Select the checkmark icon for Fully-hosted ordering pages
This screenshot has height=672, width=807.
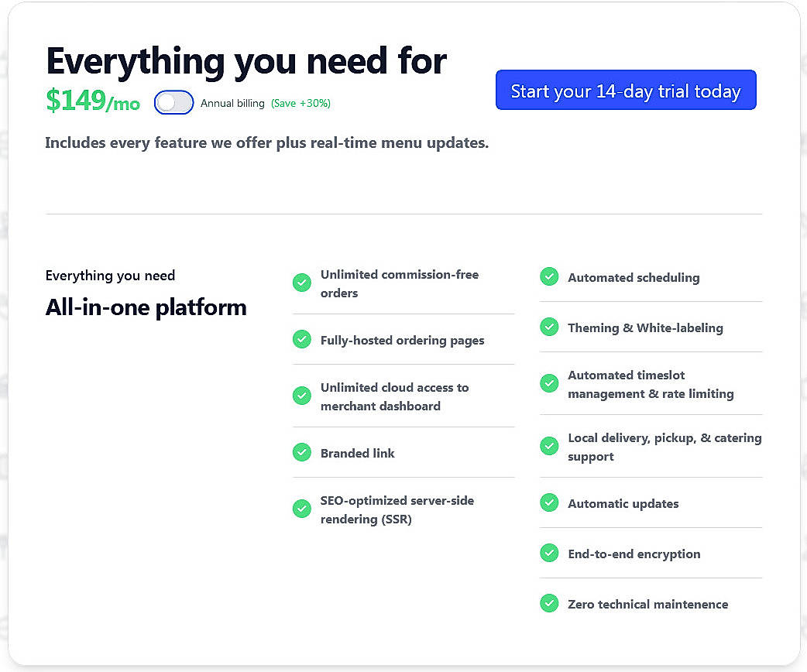(x=302, y=339)
